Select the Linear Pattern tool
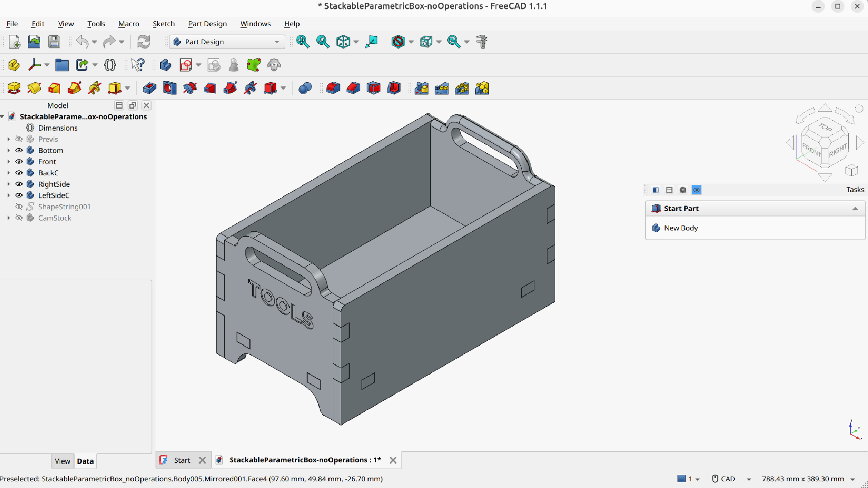868x488 pixels. [x=442, y=88]
